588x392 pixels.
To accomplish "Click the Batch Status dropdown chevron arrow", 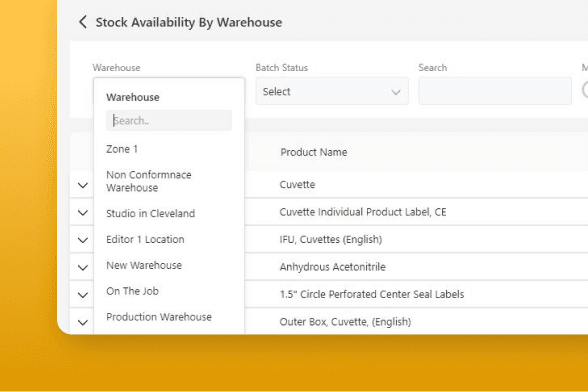I will 396,92.
